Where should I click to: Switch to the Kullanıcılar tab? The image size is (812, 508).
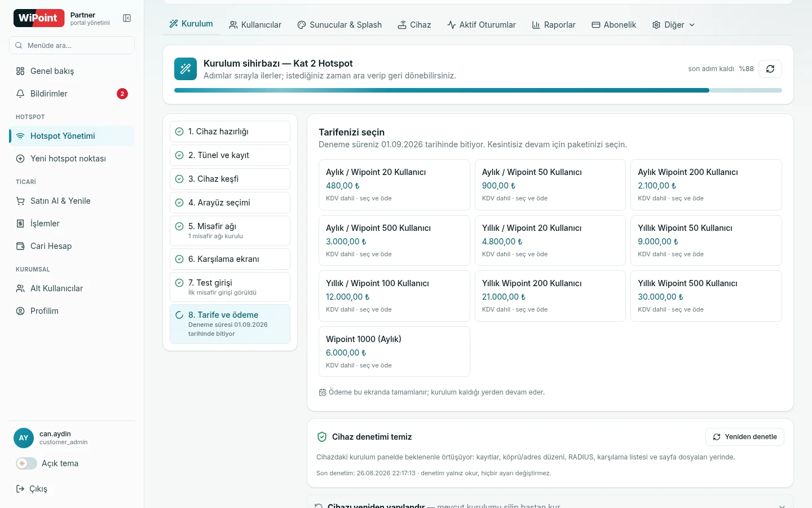click(255, 25)
